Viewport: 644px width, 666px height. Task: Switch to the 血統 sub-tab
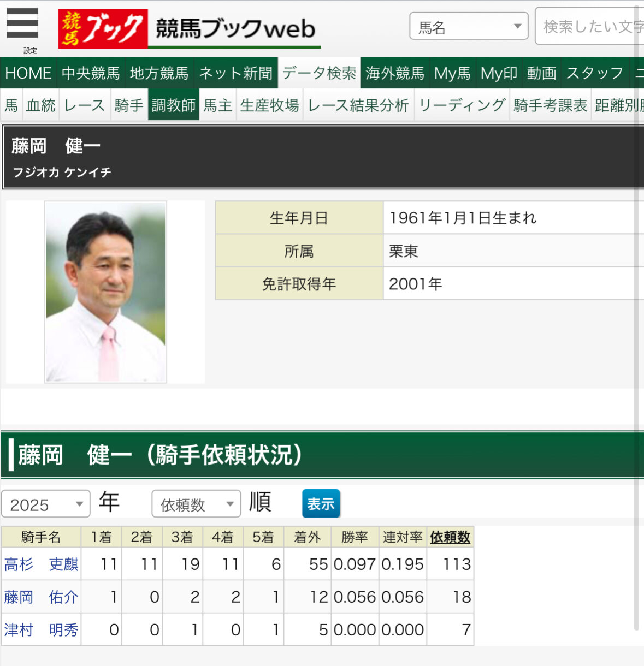point(41,105)
